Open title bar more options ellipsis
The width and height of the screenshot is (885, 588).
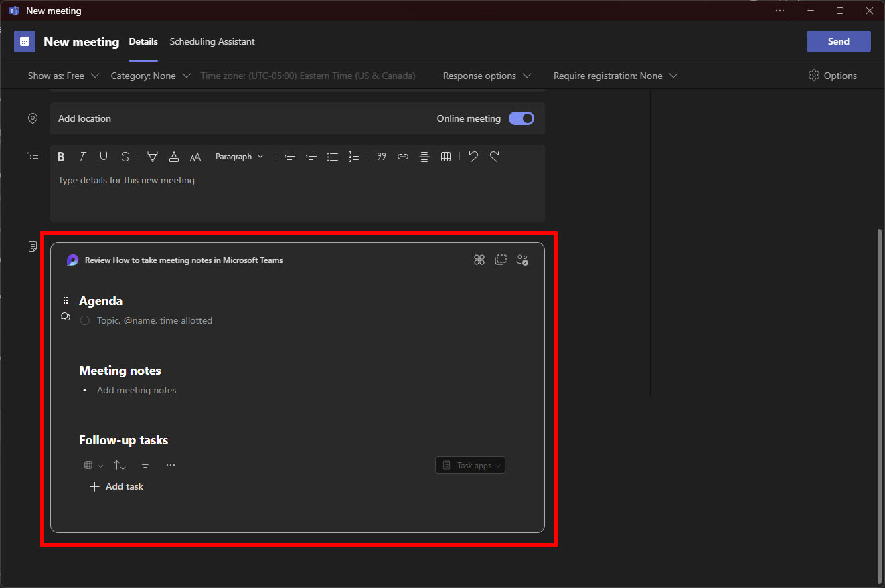780,11
